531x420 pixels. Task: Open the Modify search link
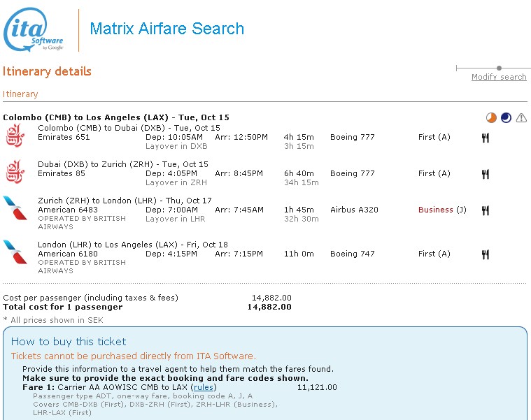(x=499, y=77)
